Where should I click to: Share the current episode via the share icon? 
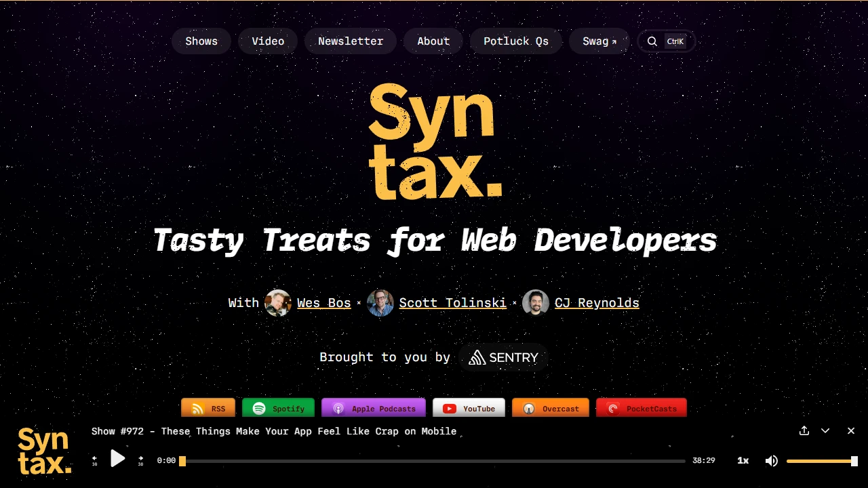coord(804,430)
